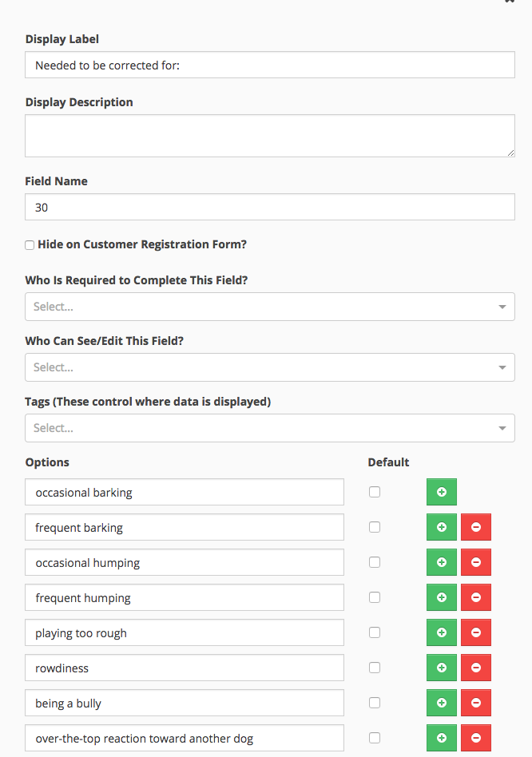532x757 pixels.
Task: Remove the 'occasional humping' option
Action: coord(476,562)
